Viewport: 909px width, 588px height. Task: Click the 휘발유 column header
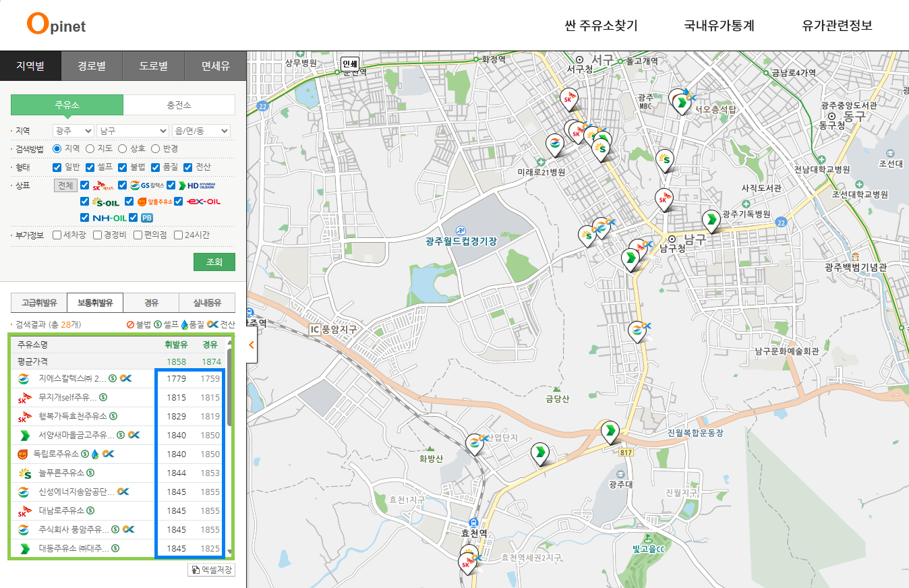click(176, 345)
